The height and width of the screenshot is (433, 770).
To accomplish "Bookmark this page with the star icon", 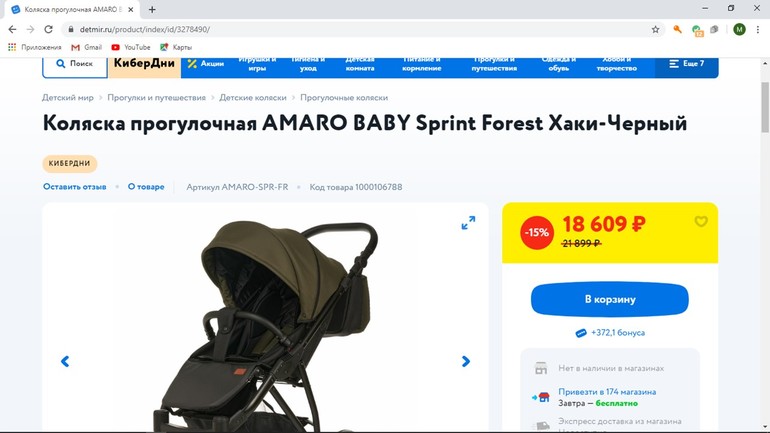I will (655, 29).
